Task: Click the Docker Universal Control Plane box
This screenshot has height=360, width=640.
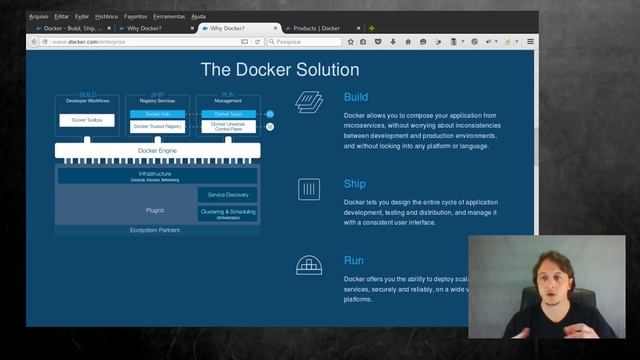Action: tap(229, 127)
